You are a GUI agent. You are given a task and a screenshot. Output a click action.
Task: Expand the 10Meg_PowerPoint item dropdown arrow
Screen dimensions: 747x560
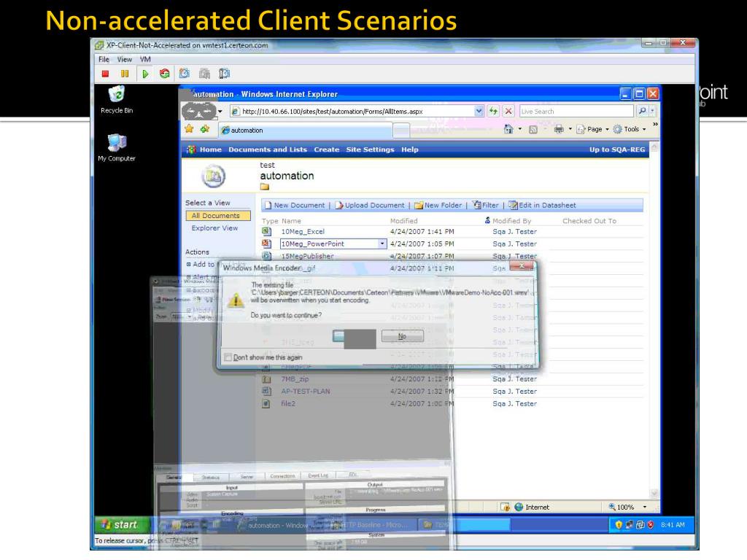(382, 244)
